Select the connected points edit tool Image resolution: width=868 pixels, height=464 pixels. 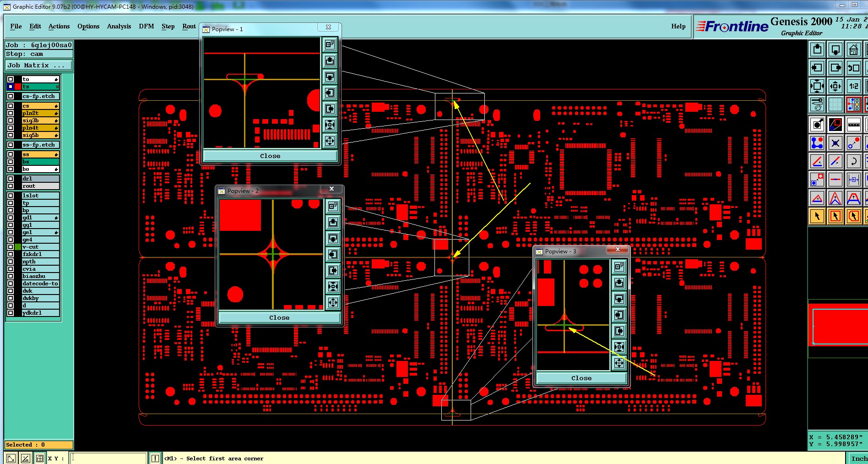point(817,143)
